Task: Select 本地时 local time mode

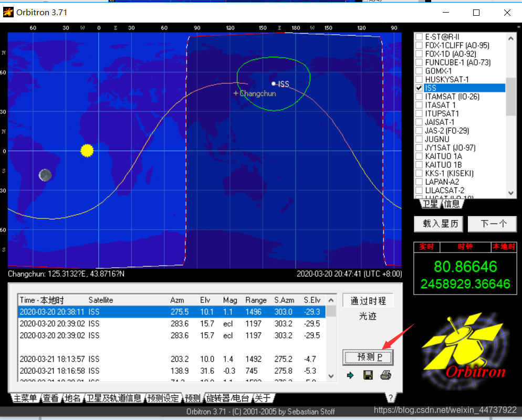Action: click(504, 247)
